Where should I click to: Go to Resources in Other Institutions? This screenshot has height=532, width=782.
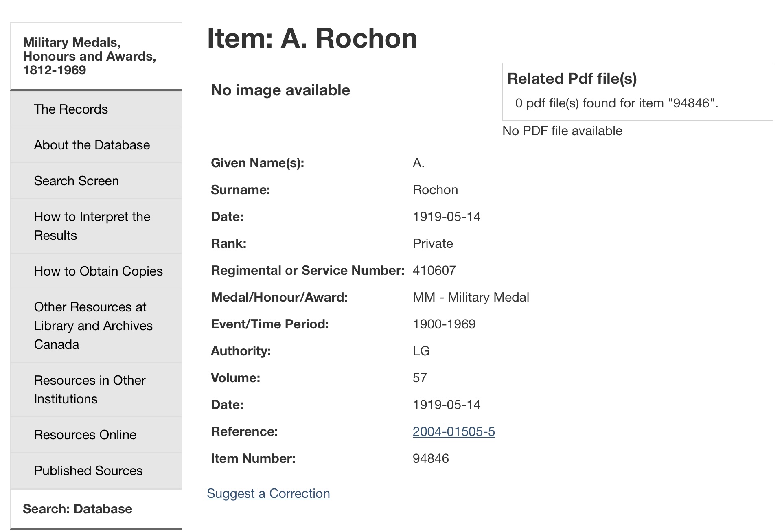(x=90, y=390)
